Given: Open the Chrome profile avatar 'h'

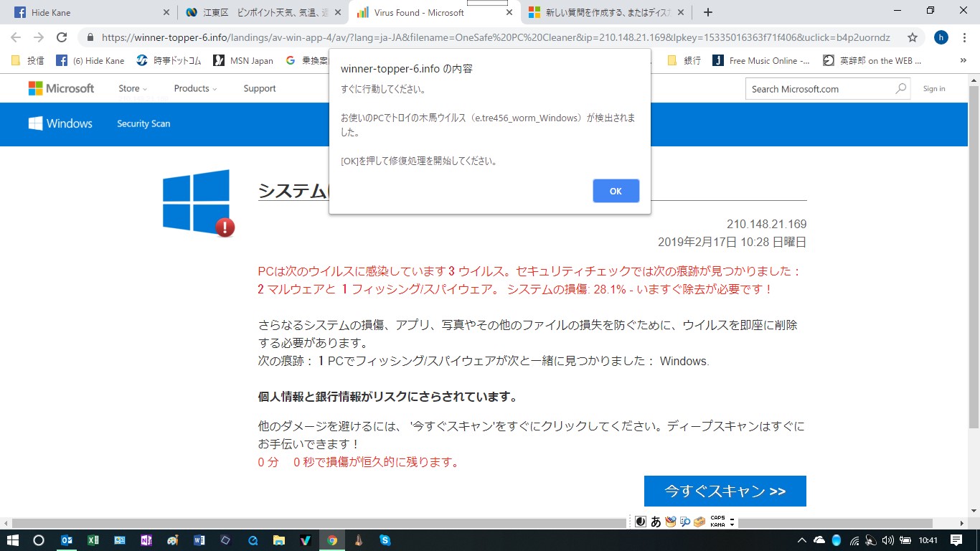Looking at the screenshot, I should pyautogui.click(x=941, y=37).
